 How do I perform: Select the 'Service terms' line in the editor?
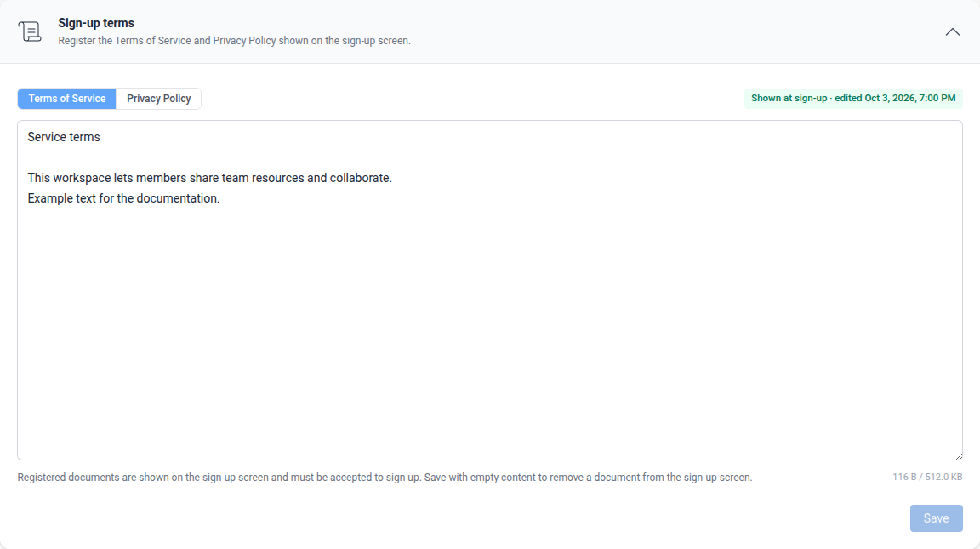(x=64, y=137)
